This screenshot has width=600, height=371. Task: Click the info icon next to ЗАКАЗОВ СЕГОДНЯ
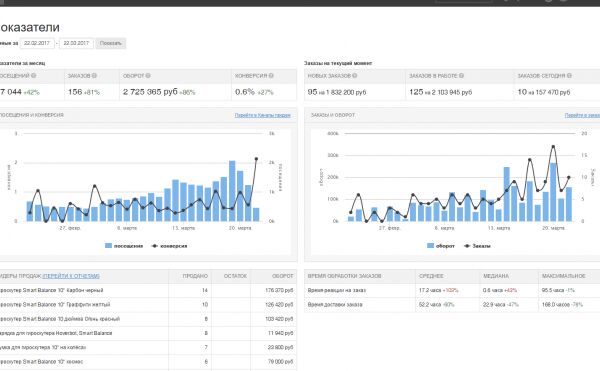coord(569,76)
